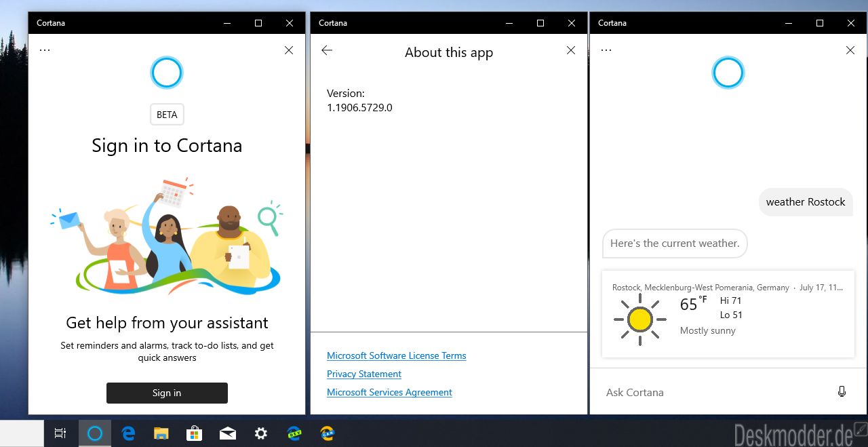
Task: Click the sun icon in the weather card
Action: [x=640, y=319]
